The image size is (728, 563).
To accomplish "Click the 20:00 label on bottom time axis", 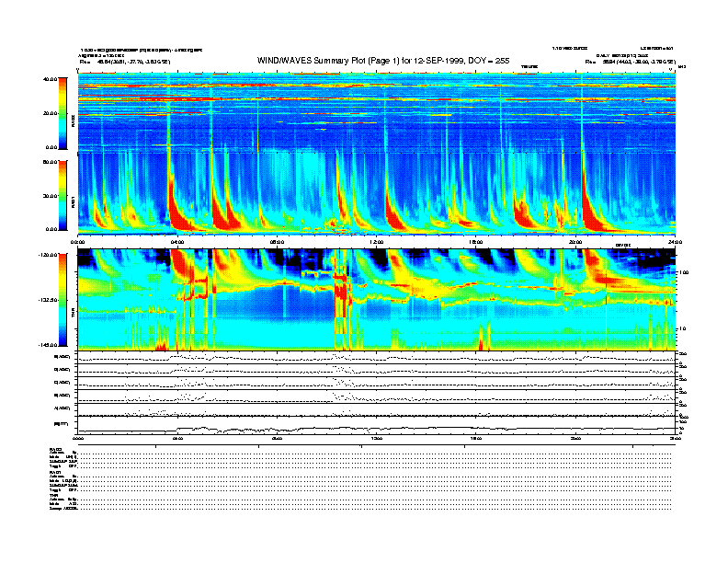I will (x=575, y=438).
